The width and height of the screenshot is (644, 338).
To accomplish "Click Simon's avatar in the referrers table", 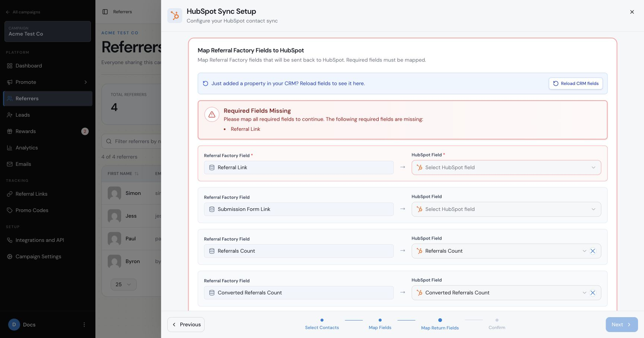I will (x=114, y=193).
